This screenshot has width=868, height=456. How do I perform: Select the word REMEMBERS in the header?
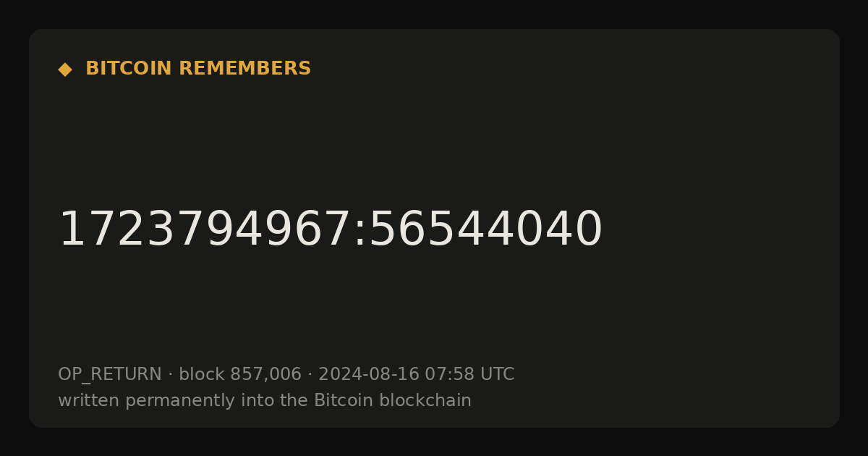244,69
